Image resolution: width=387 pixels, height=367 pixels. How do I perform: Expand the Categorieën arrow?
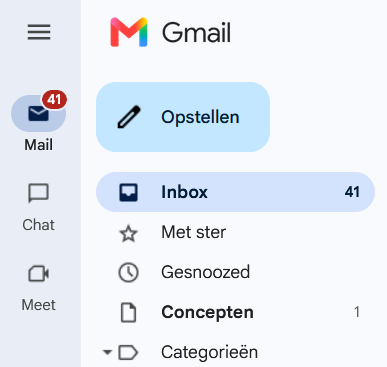click(x=107, y=352)
